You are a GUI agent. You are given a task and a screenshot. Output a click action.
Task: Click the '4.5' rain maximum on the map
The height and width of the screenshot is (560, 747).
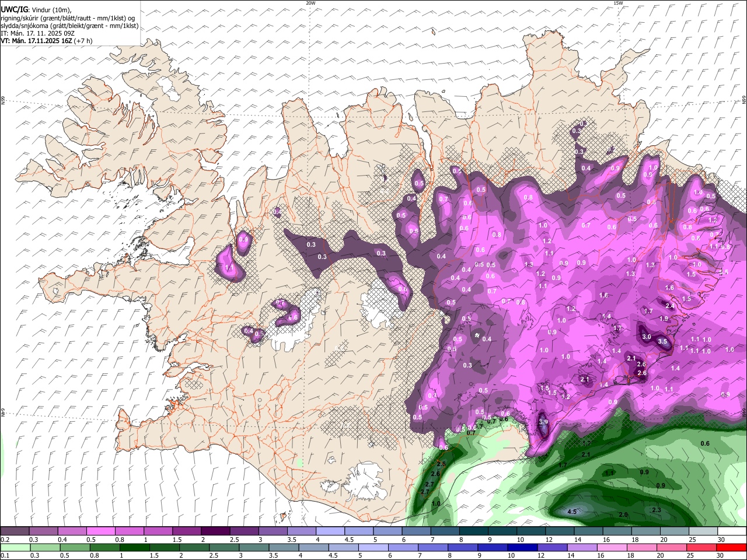click(572, 512)
